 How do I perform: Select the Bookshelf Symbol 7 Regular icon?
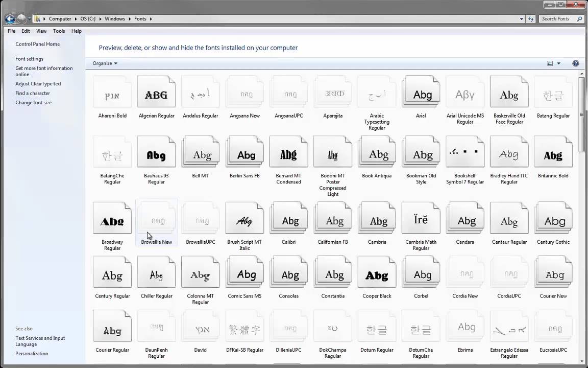click(465, 152)
